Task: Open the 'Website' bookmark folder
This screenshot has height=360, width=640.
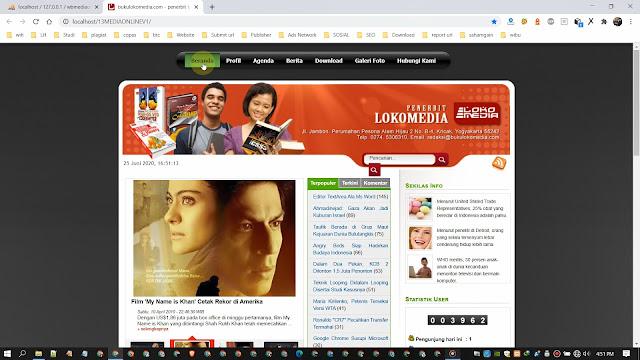Action: tap(181, 35)
